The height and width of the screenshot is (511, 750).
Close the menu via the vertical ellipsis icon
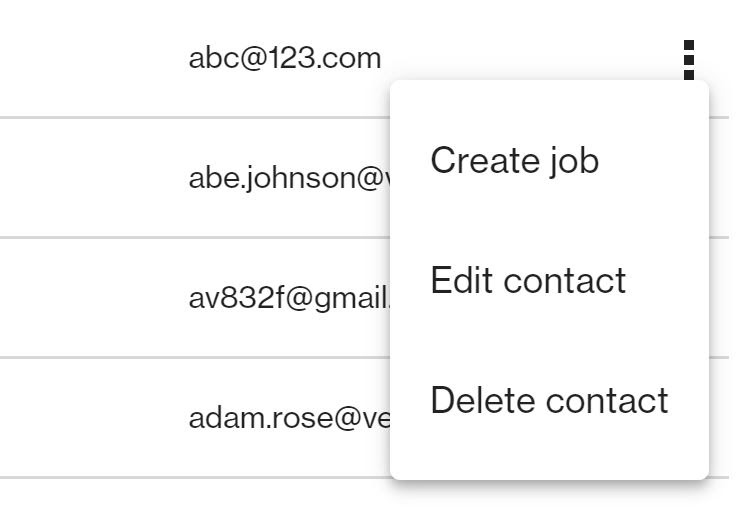(688, 60)
